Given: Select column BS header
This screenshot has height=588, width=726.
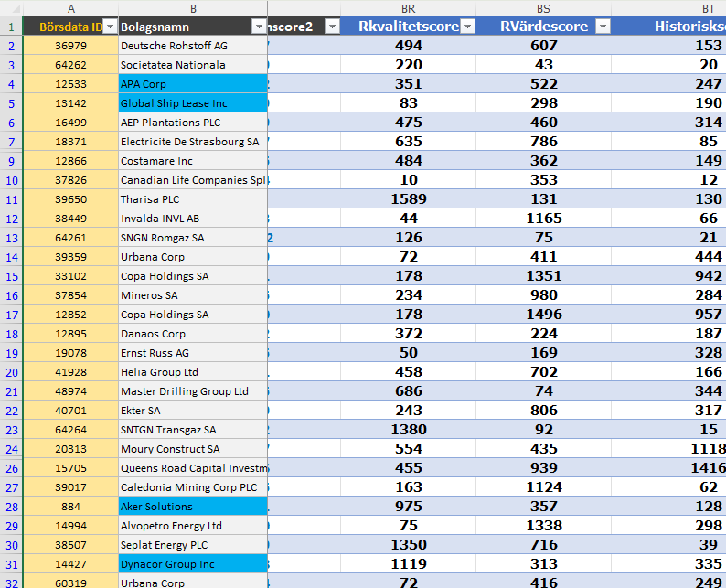Looking at the screenshot, I should [x=543, y=9].
